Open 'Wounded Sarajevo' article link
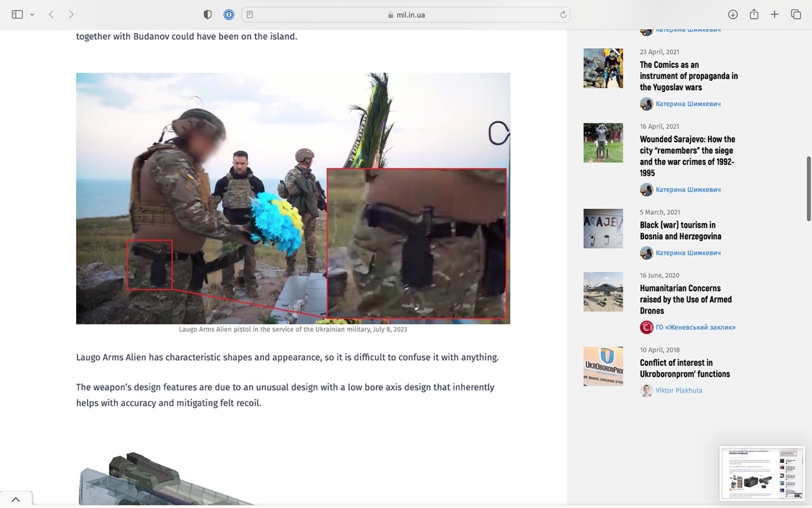Image resolution: width=812 pixels, height=508 pixels. pos(687,156)
